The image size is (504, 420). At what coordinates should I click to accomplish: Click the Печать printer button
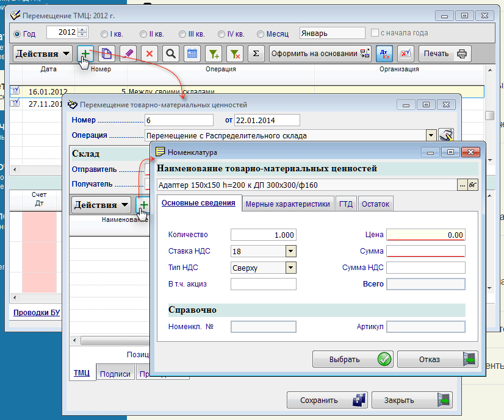pos(445,53)
